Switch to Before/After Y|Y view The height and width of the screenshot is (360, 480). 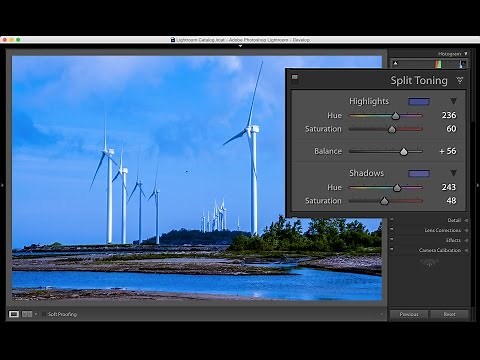[x=27, y=314]
